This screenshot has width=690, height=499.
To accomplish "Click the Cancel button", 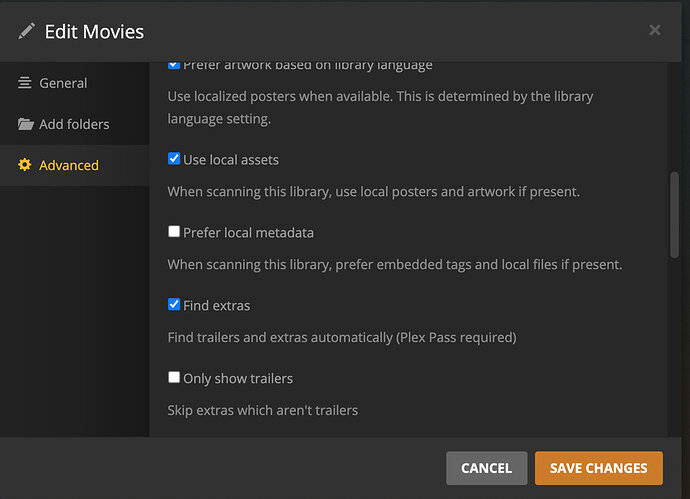I will (486, 467).
